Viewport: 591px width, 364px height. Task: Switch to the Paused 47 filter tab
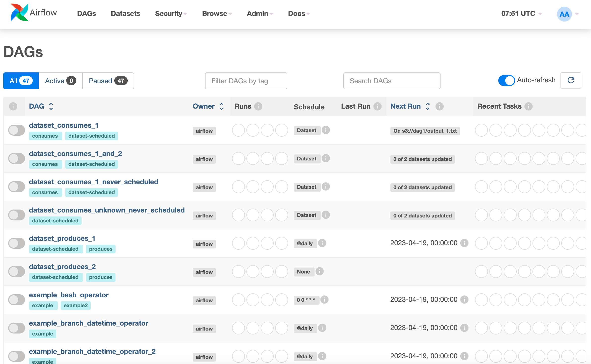(x=108, y=81)
